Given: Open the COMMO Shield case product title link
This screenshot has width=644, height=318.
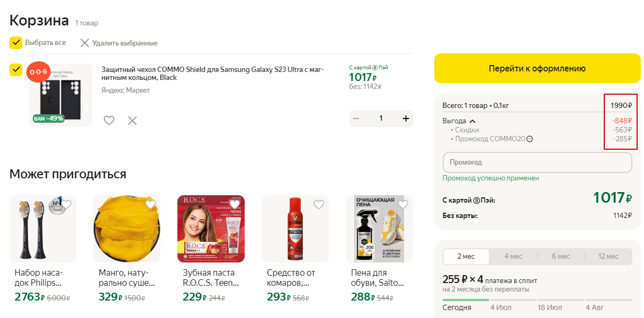Looking at the screenshot, I should 212,73.
